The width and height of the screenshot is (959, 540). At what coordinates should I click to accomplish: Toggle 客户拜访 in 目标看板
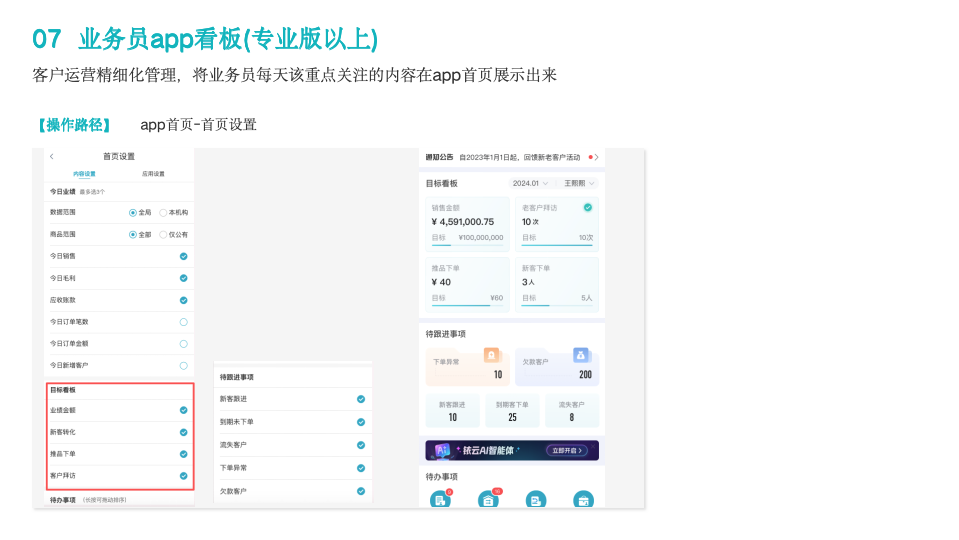pos(183,476)
